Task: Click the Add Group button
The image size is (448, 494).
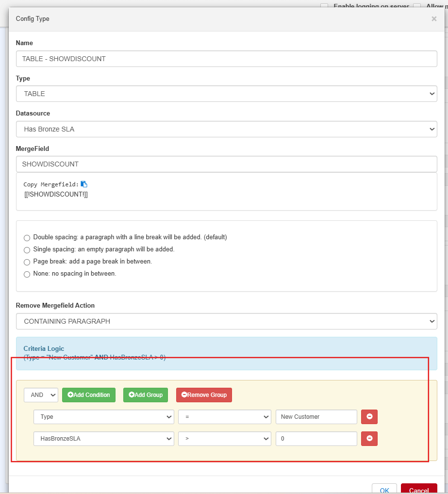Action: (146, 395)
